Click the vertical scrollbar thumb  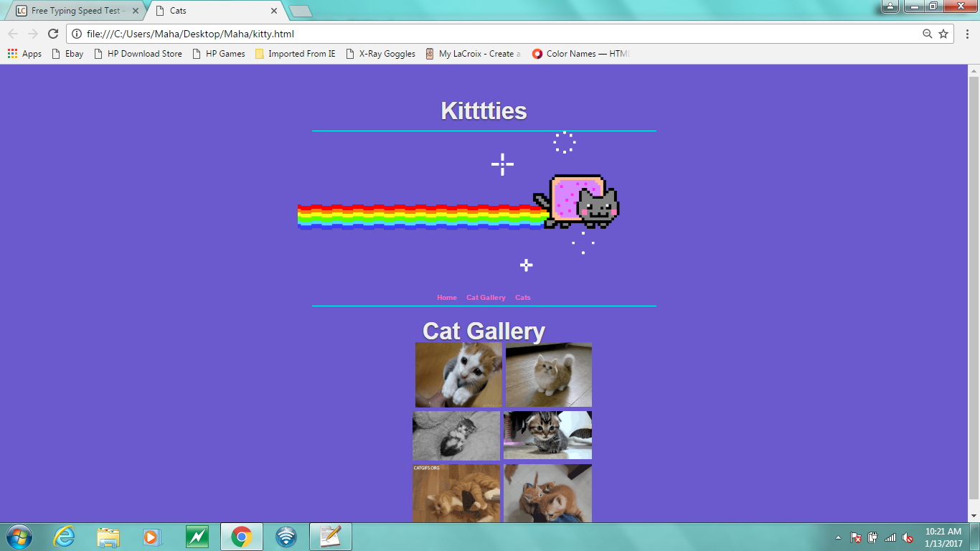[974, 287]
